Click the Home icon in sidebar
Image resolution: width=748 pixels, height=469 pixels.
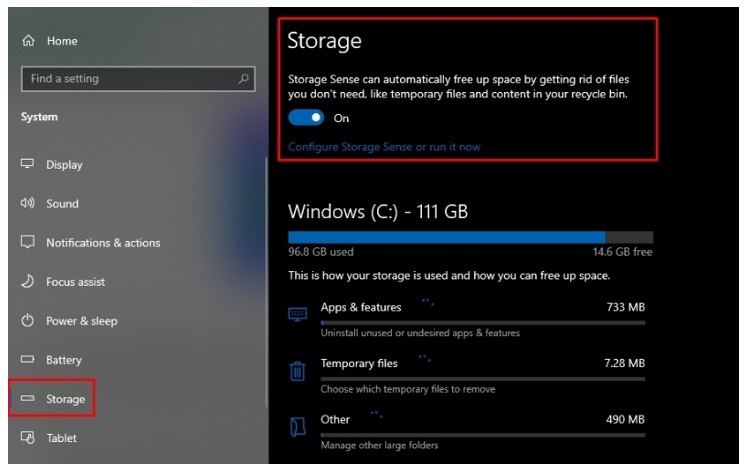pos(28,41)
